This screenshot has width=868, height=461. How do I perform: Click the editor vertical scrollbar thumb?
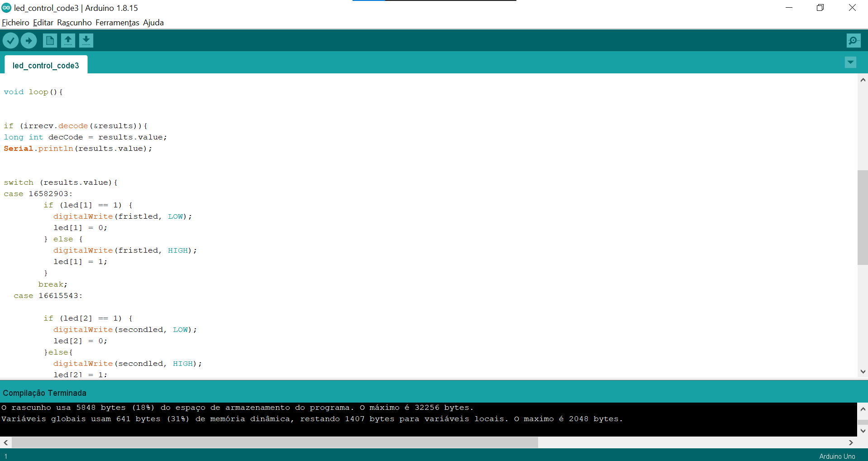click(x=863, y=217)
